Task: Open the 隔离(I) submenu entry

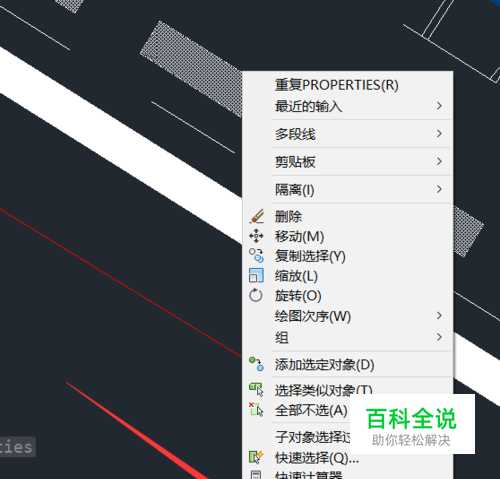Action: (x=348, y=190)
